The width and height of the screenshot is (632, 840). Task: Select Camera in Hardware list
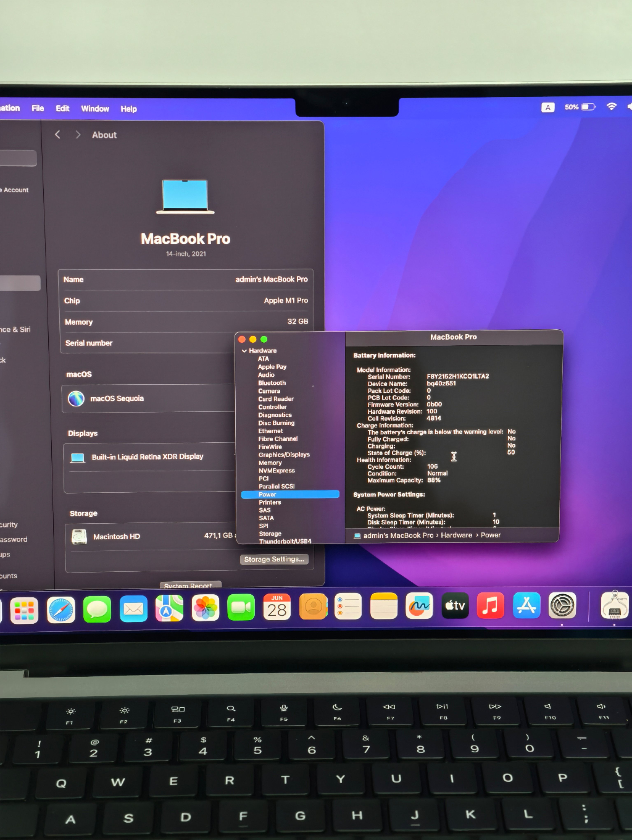click(x=269, y=391)
